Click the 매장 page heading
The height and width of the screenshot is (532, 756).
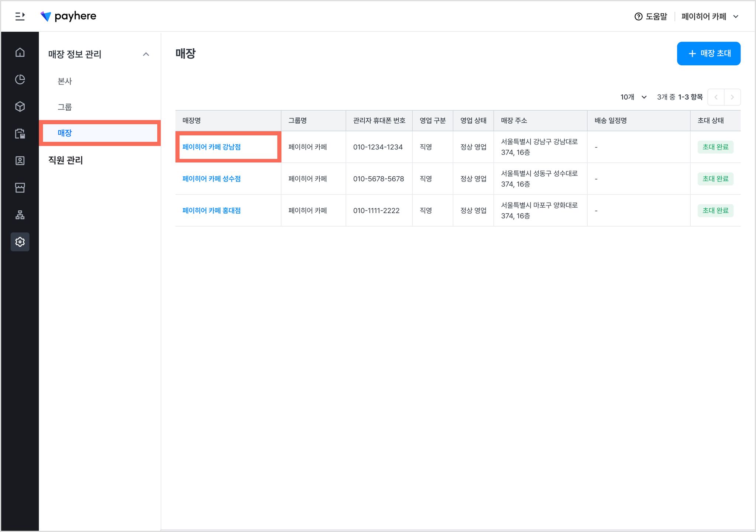point(185,53)
